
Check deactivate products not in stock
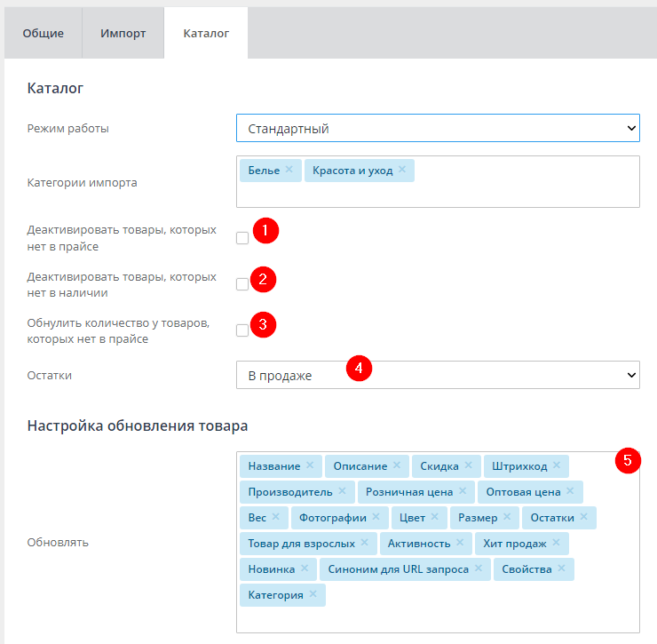pyautogui.click(x=242, y=284)
